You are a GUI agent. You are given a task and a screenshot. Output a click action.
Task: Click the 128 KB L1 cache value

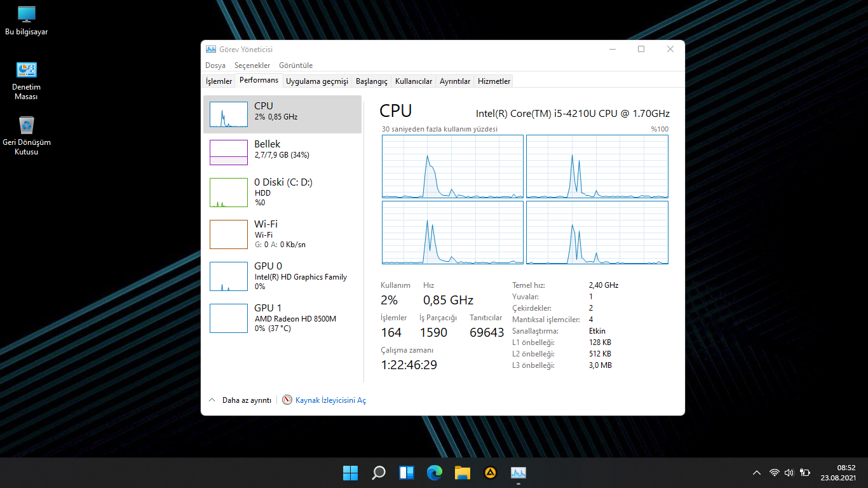[x=600, y=342]
